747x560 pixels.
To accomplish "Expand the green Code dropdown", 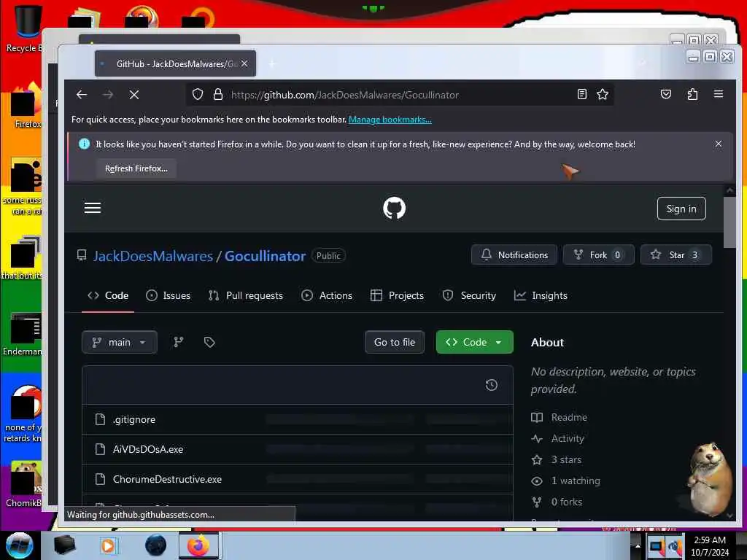I will pos(474,342).
